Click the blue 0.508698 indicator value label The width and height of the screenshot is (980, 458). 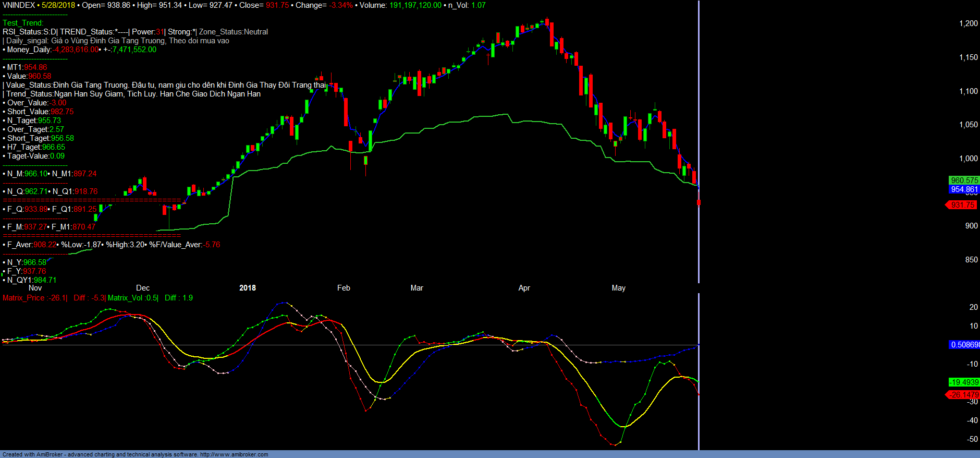[964, 345]
